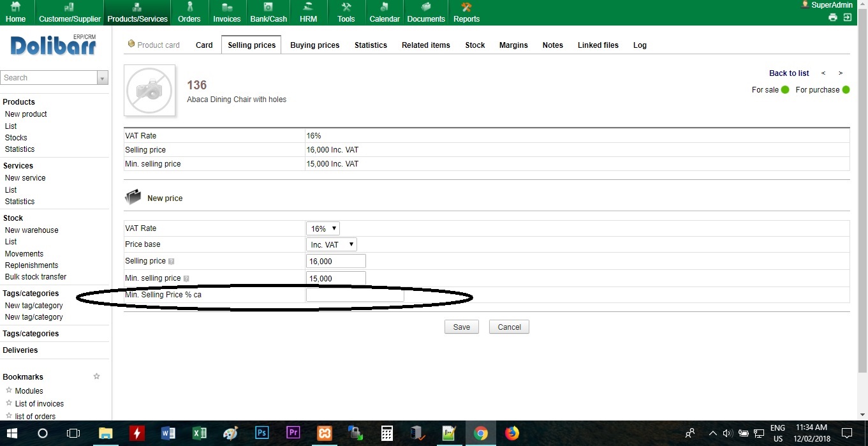Select the Selling prices tab
Image resolution: width=868 pixels, height=446 pixels.
point(252,45)
